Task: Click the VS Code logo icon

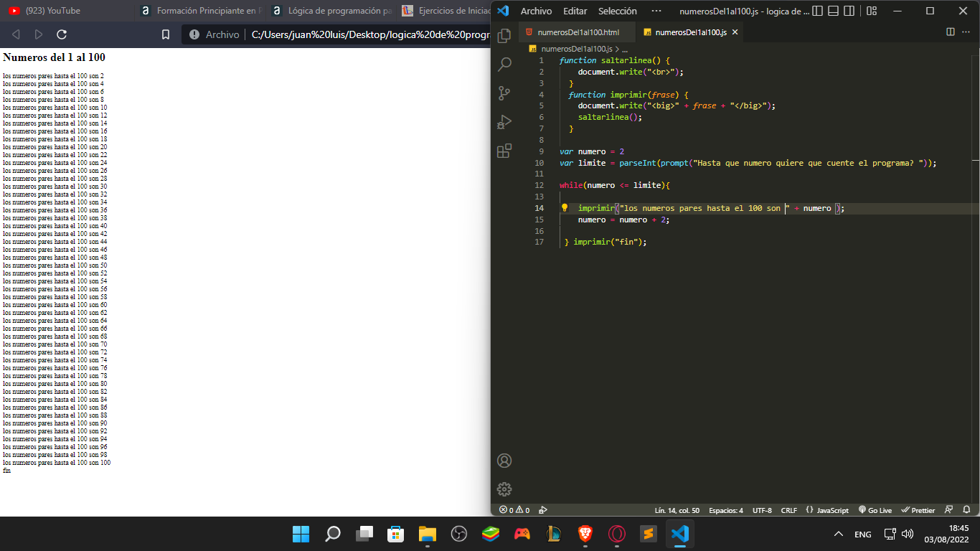Action: point(502,11)
